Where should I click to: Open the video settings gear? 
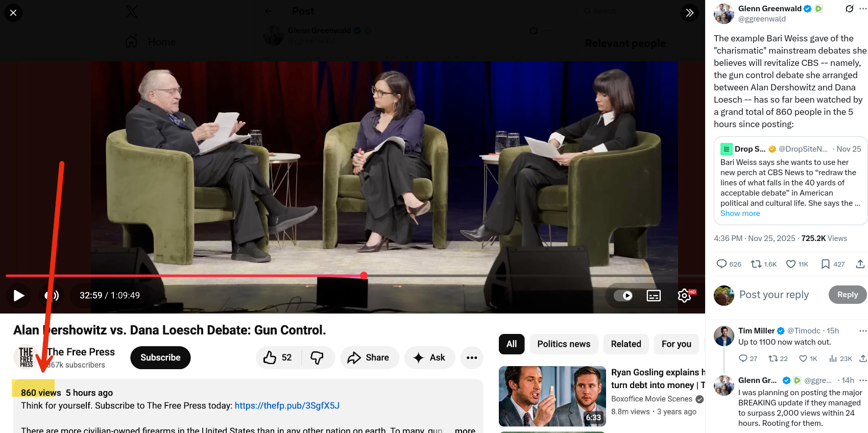point(684,296)
